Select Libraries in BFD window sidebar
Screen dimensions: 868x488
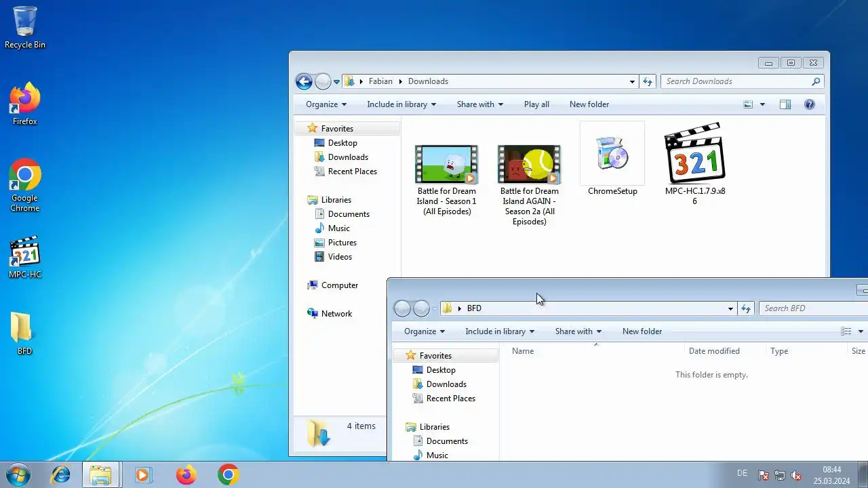(x=435, y=427)
